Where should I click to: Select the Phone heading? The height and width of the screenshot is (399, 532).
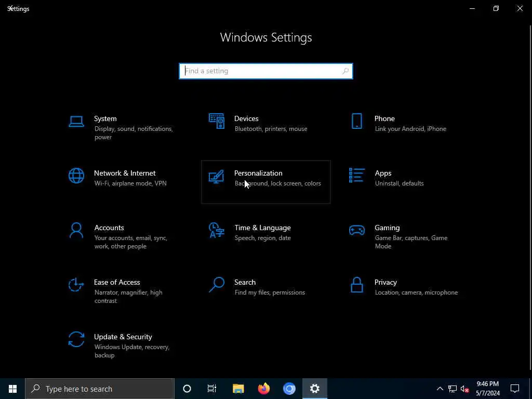384,118
